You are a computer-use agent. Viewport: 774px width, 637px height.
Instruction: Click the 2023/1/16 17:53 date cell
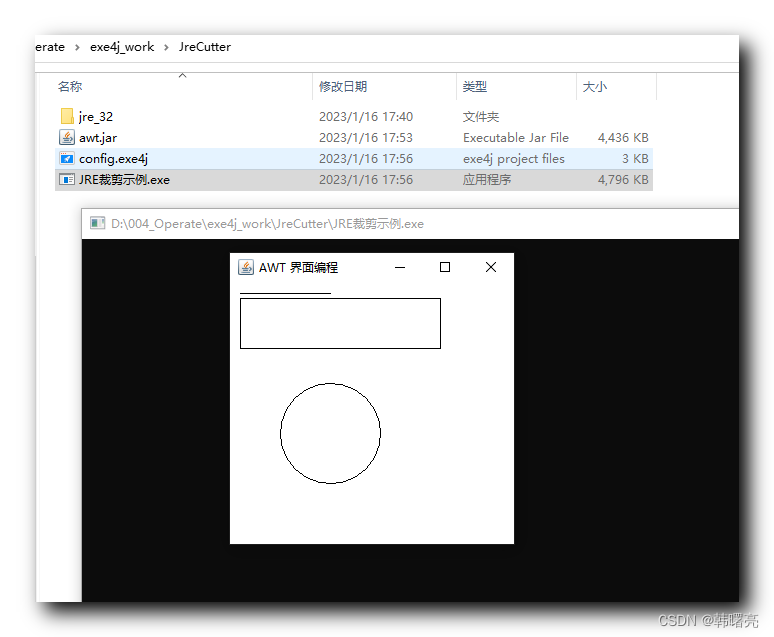tap(366, 138)
